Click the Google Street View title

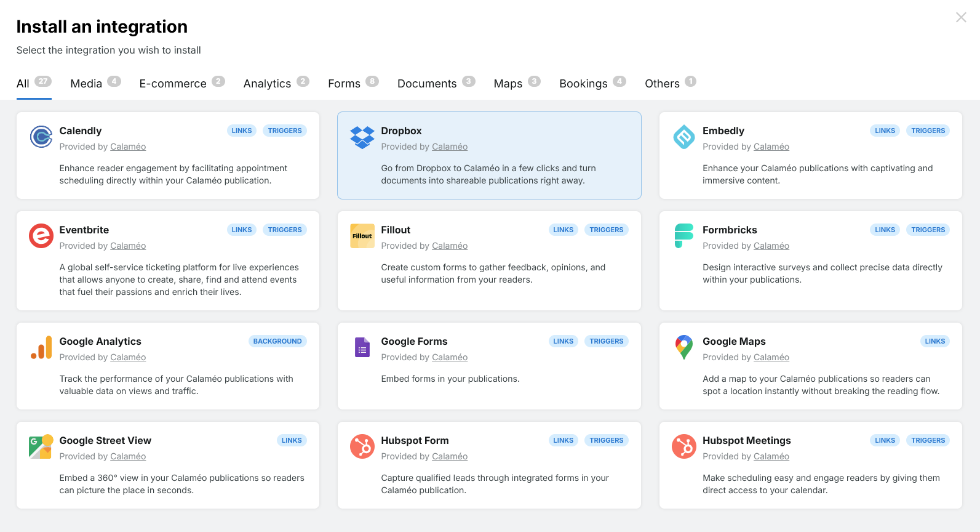105,440
